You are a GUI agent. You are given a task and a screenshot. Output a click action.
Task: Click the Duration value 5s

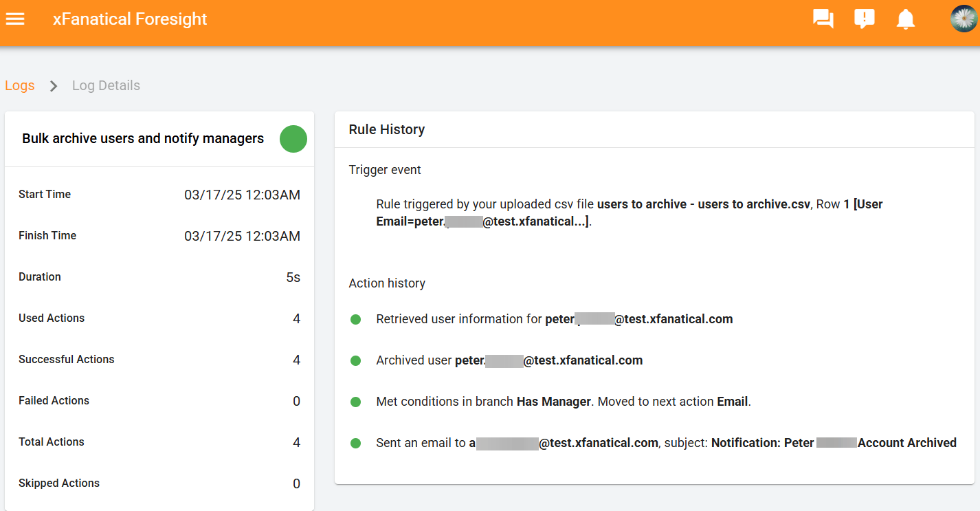[293, 277]
